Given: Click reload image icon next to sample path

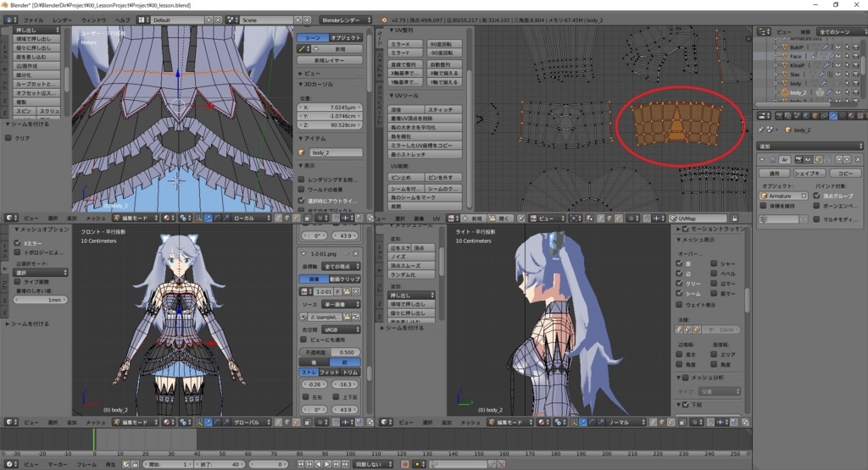Looking at the screenshot, I should point(355,317).
